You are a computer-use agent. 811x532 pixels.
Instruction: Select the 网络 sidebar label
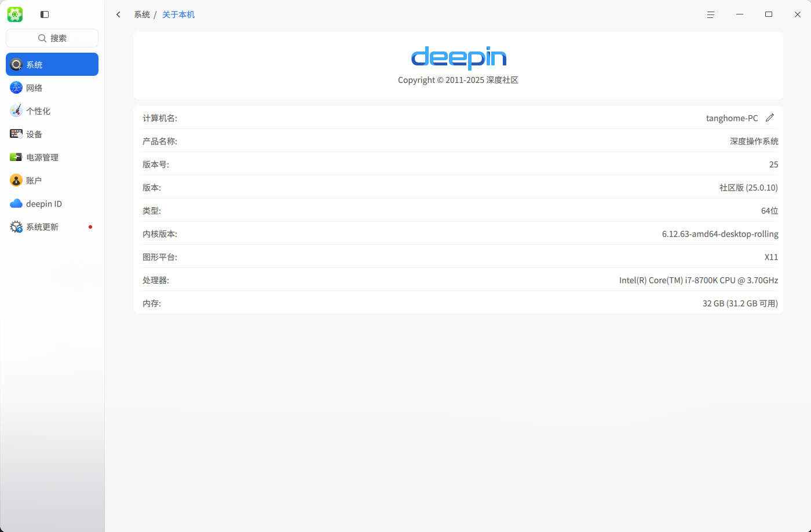34,88
